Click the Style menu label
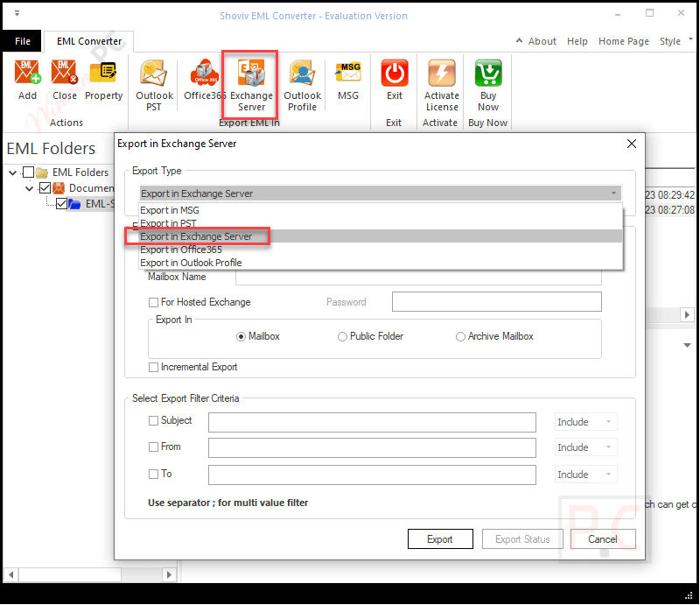 pyautogui.click(x=670, y=41)
